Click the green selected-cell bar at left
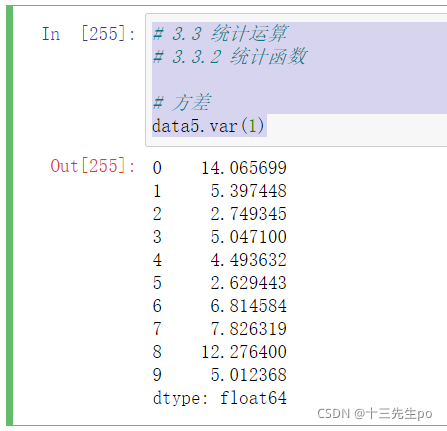The width and height of the screenshot is (447, 431). 9,216
